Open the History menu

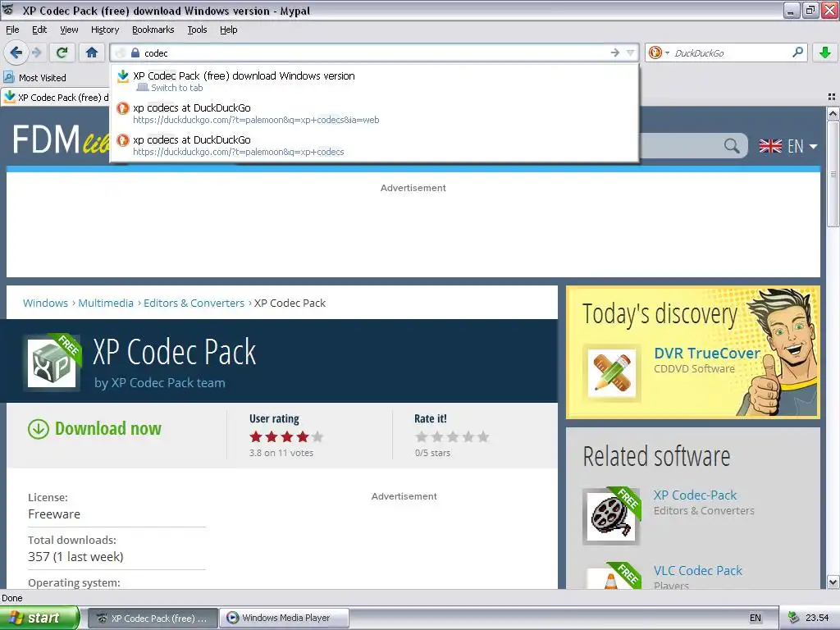click(x=104, y=30)
